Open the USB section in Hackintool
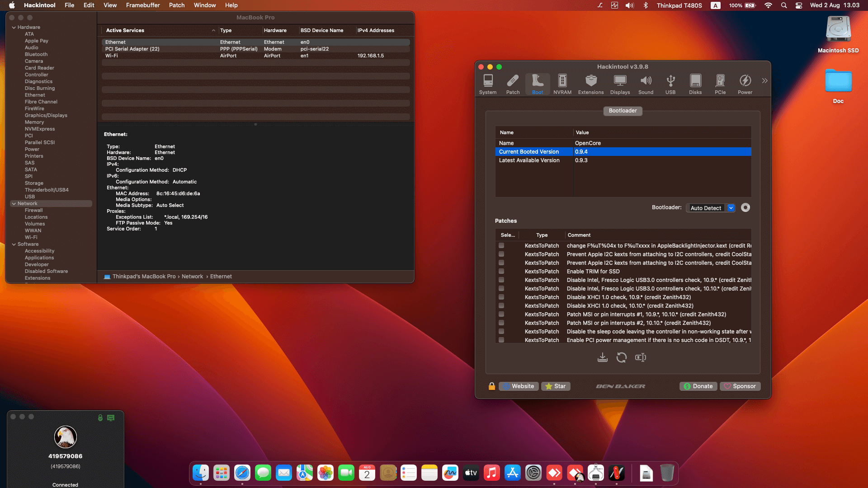The width and height of the screenshot is (868, 488). click(670, 84)
